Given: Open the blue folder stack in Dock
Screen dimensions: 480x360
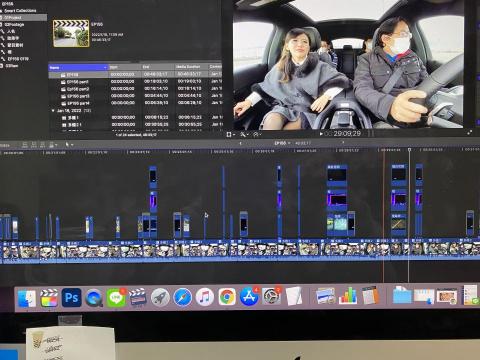Looking at the screenshot, I should (402, 295).
